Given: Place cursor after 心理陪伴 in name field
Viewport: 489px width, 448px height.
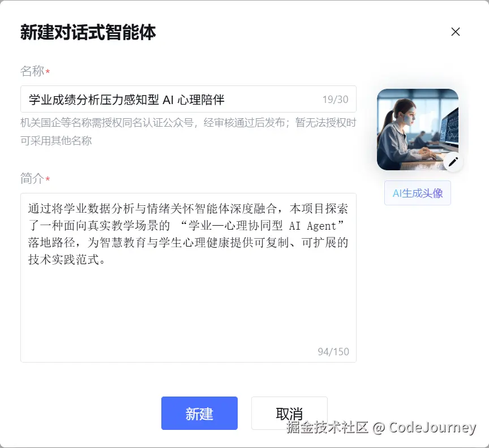Looking at the screenshot, I should coord(225,100).
